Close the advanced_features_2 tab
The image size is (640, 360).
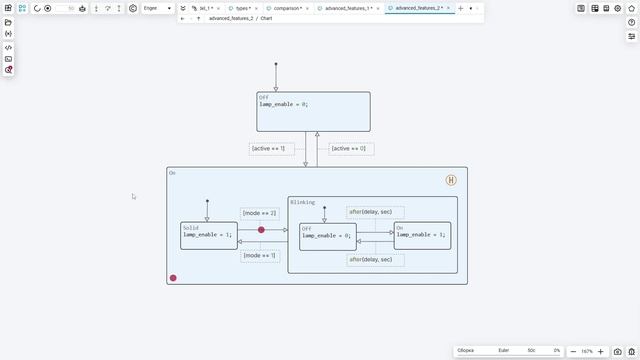[449, 8]
